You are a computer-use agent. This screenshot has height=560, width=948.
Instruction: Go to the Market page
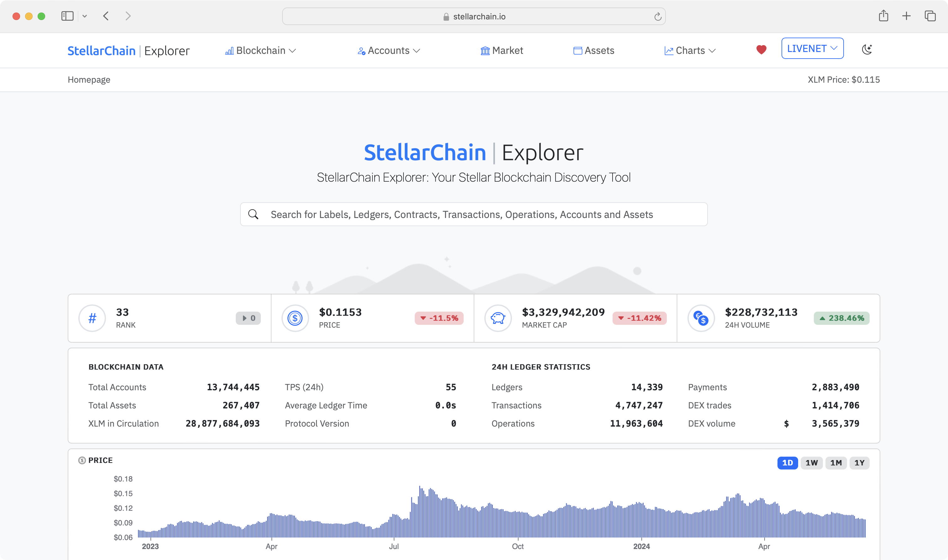502,50
